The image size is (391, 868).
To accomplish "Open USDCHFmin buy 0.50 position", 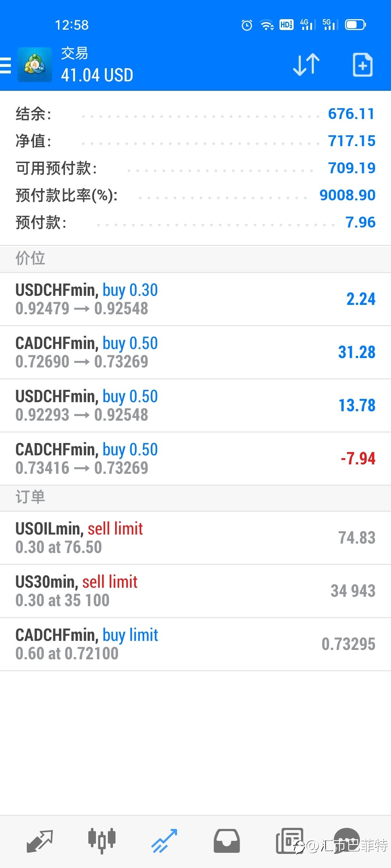I will point(195,406).
